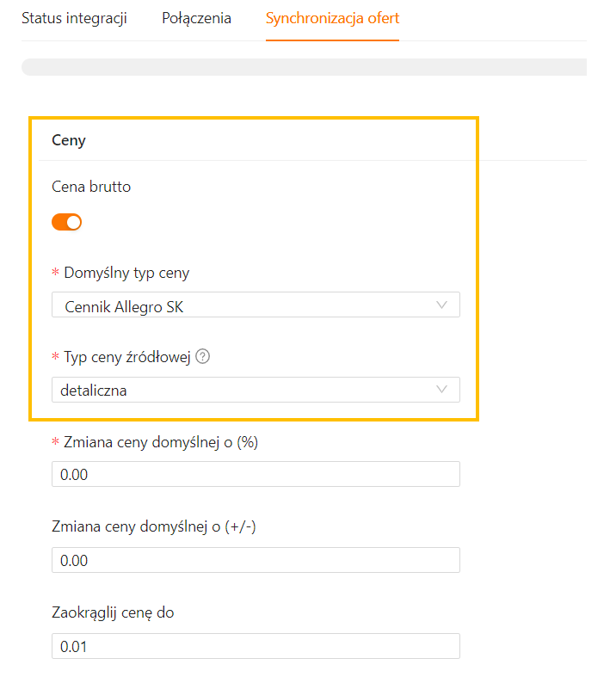The width and height of the screenshot is (616, 683).
Task: Open the Cennik Allegro SK dropdown
Action: 255,305
